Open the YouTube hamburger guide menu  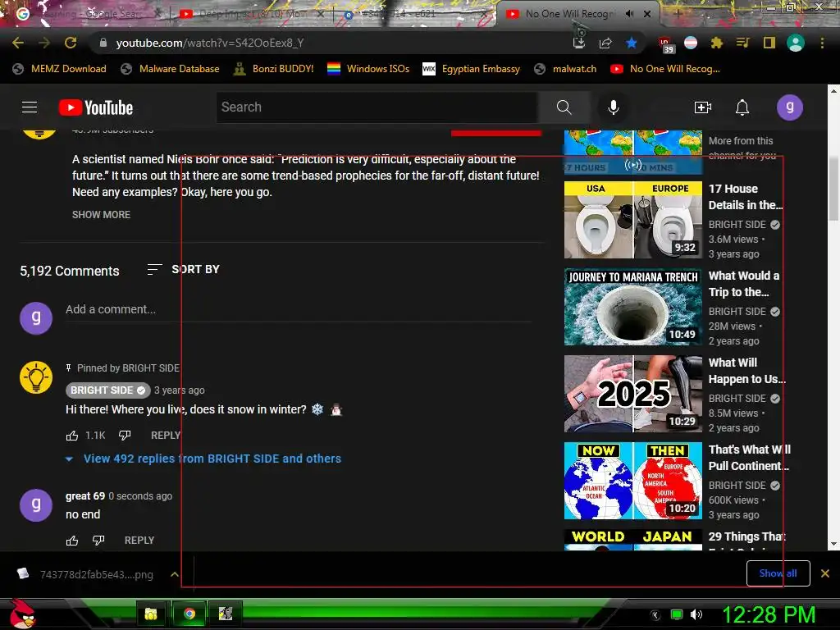[30, 107]
